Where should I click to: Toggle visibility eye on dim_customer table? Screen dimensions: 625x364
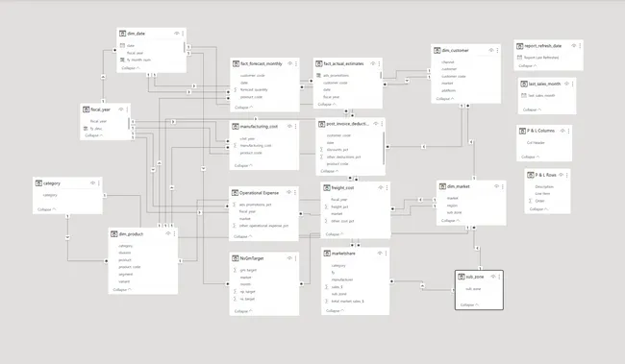491,50
